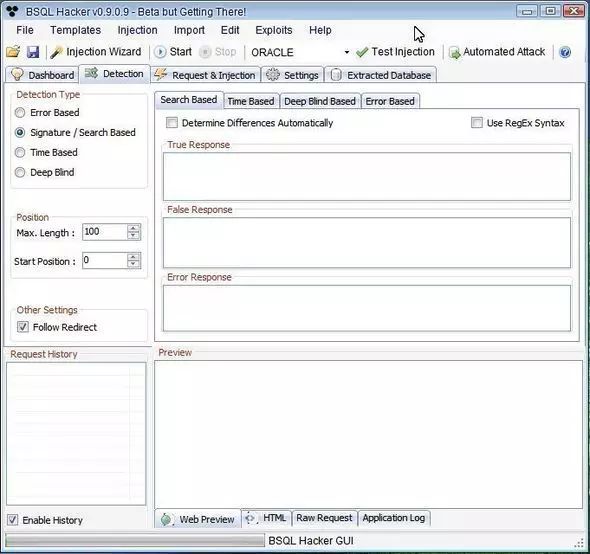
Task: Select the Detection tab
Action: (114, 73)
